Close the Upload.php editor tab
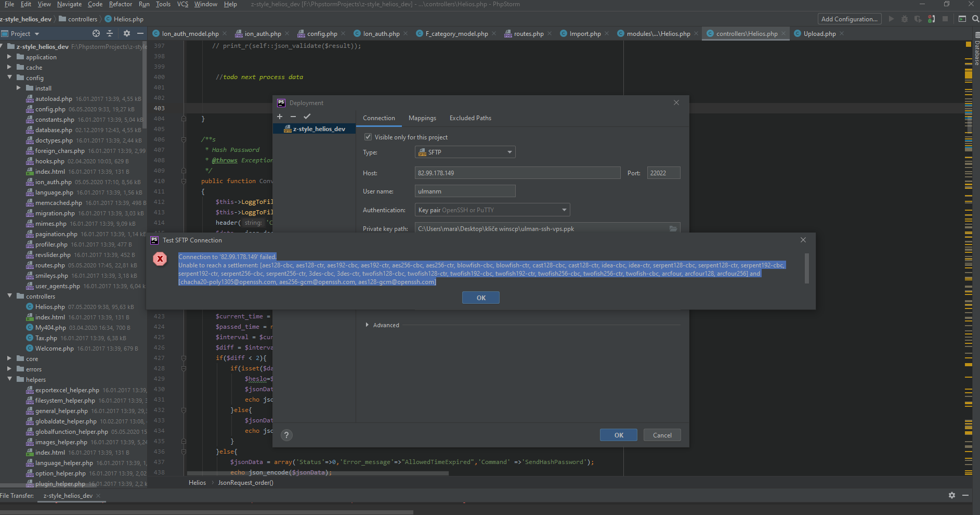980x515 pixels. 842,34
